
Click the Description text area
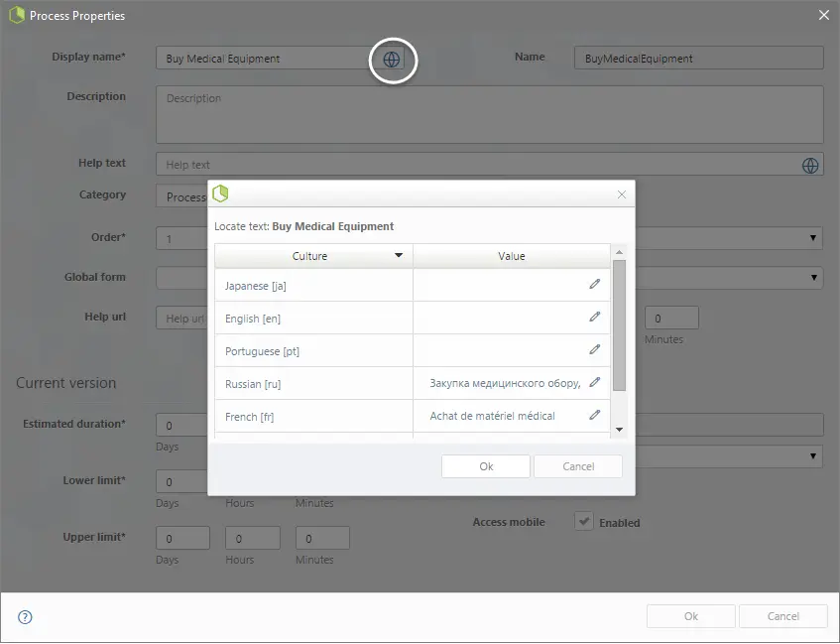click(490, 115)
